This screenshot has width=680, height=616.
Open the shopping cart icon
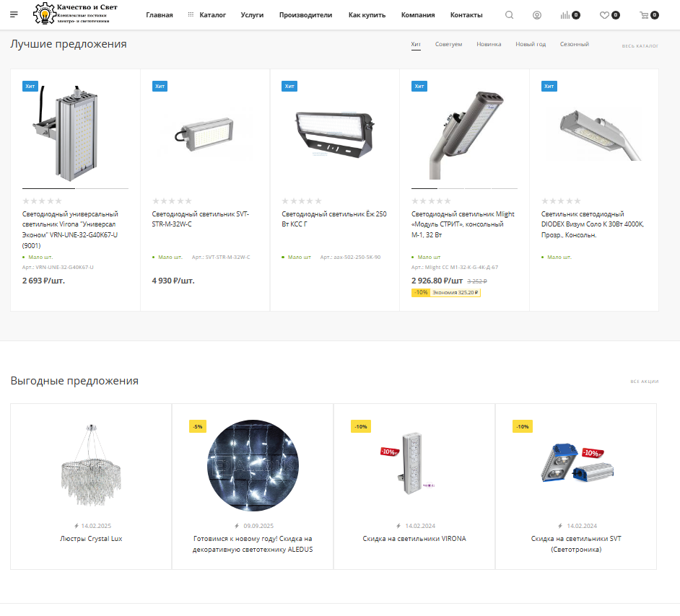(x=644, y=15)
